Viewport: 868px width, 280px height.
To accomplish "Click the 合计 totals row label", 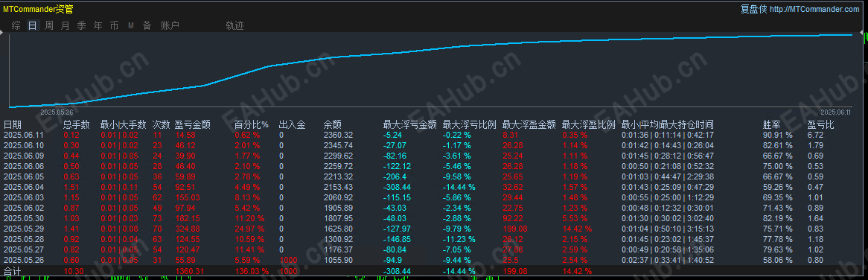I will coord(12,271).
